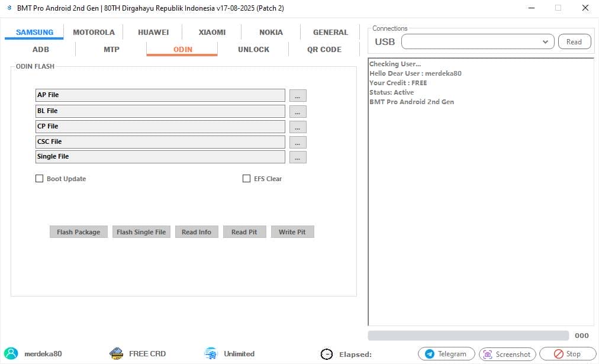Enable the Boot Update checkbox
599x364 pixels.
pyautogui.click(x=39, y=178)
